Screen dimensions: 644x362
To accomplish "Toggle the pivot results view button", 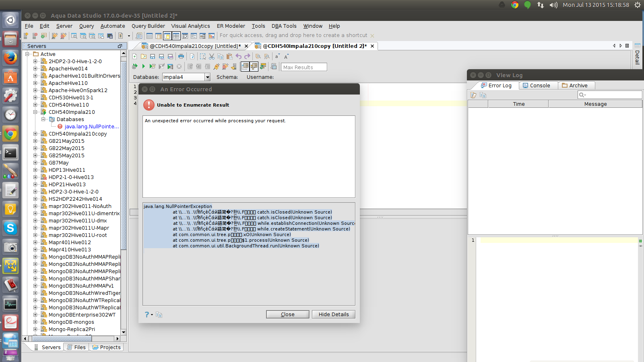I will pyautogui.click(x=254, y=66).
